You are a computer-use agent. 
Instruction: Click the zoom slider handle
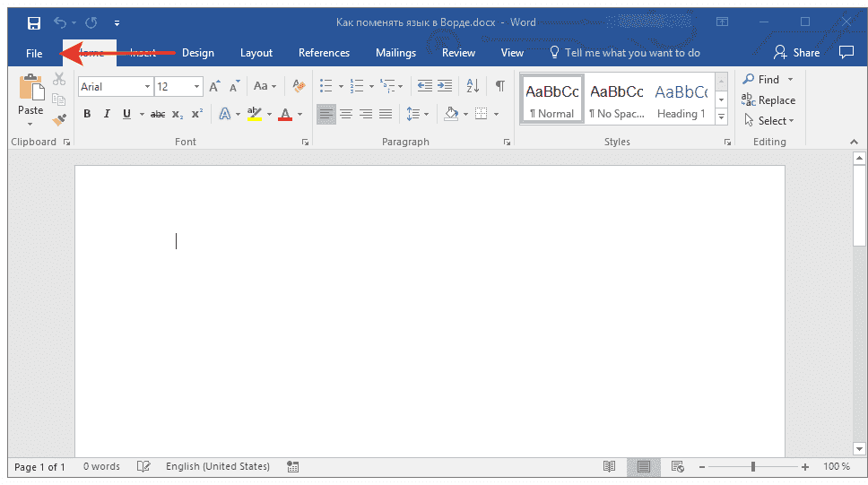click(753, 467)
